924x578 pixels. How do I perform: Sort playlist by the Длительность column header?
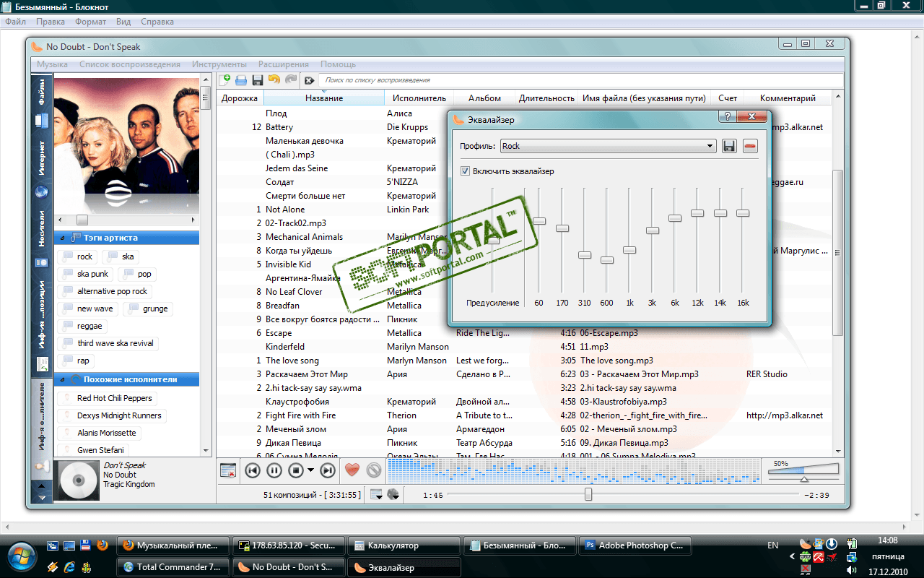point(546,98)
